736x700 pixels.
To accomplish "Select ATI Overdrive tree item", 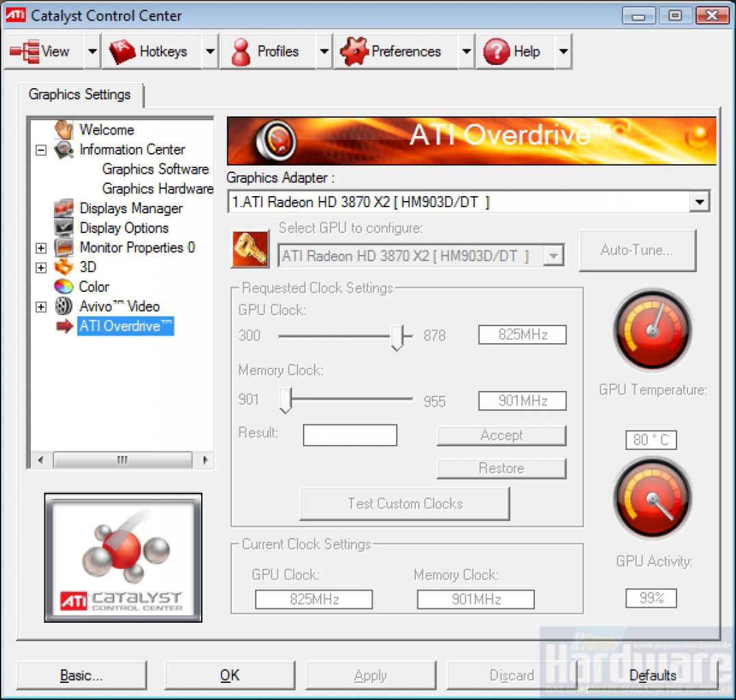I will coord(125,325).
